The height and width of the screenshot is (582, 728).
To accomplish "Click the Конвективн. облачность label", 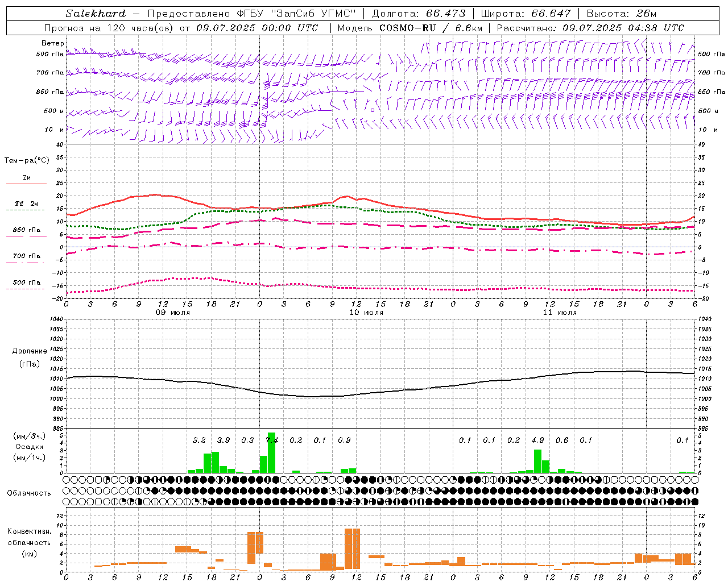I will [29, 537].
